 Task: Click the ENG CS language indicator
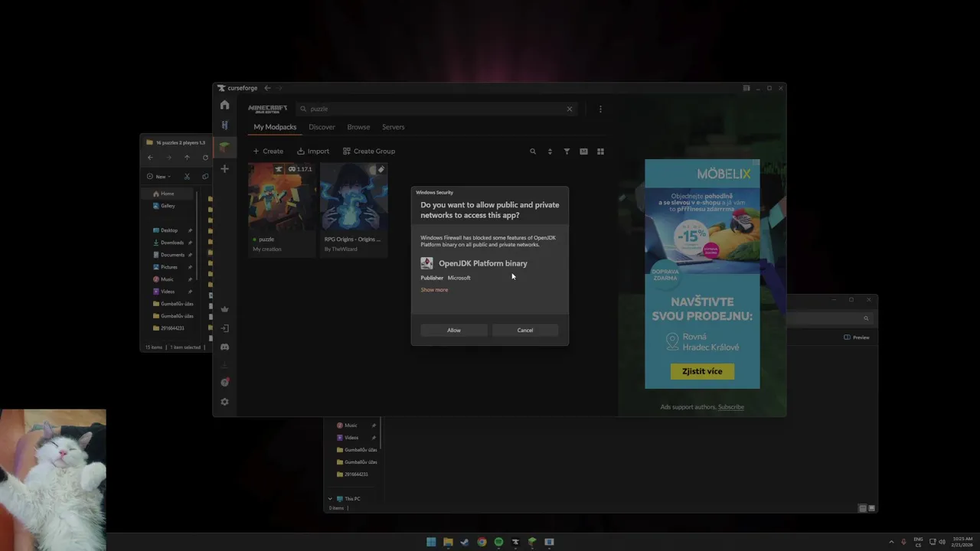pyautogui.click(x=918, y=542)
